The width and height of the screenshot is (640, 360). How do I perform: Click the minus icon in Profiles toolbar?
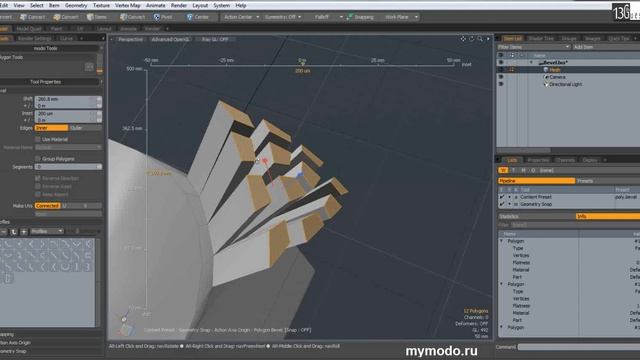click(3, 231)
